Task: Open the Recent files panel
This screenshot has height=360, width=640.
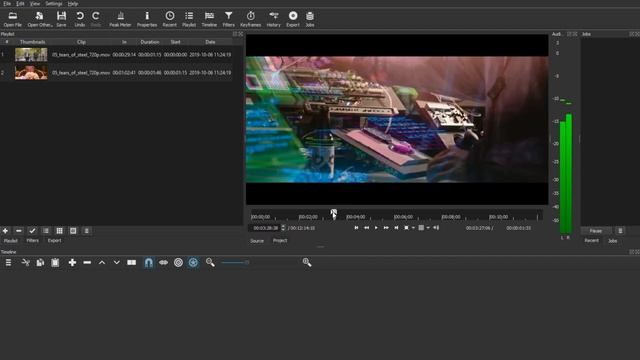Action: pos(169,19)
